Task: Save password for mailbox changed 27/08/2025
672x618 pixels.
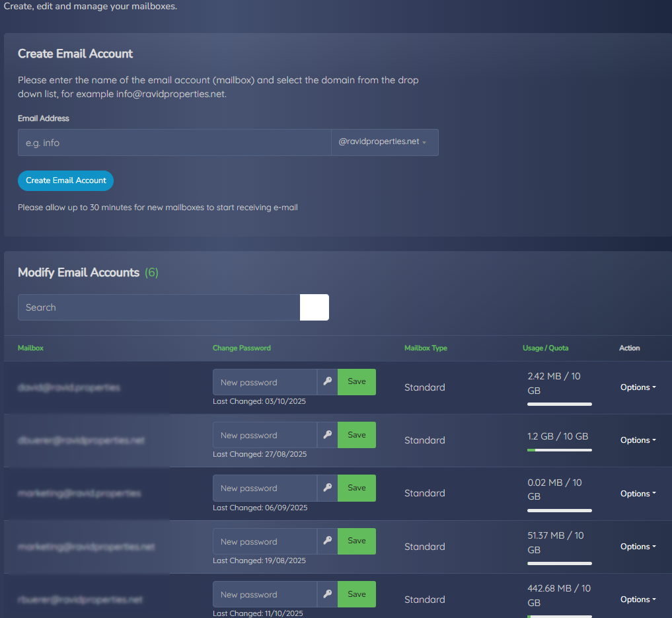Action: click(356, 435)
